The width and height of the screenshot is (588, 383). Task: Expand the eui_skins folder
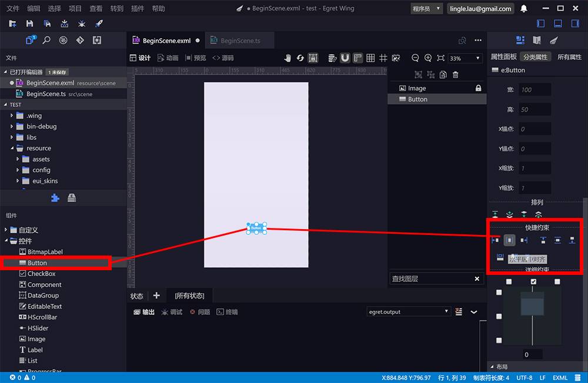click(17, 180)
